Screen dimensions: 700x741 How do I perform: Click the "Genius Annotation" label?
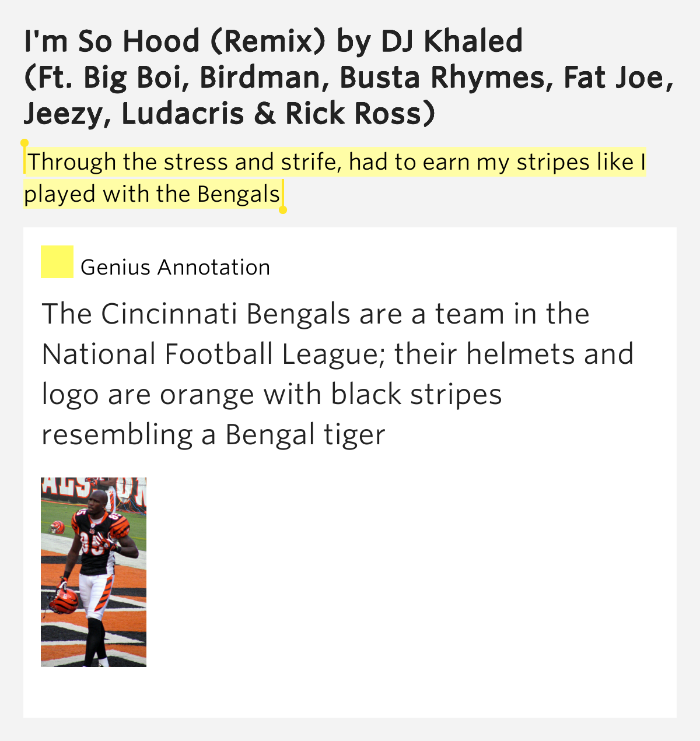coord(175,267)
